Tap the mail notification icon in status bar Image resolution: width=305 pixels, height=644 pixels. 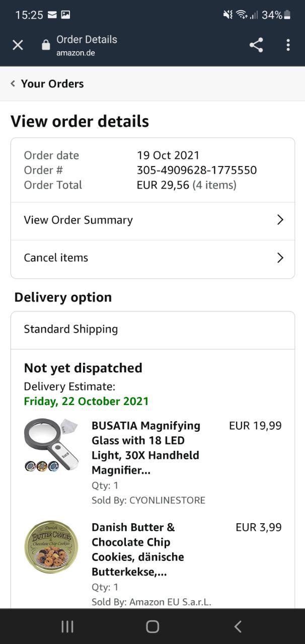pyautogui.click(x=52, y=15)
